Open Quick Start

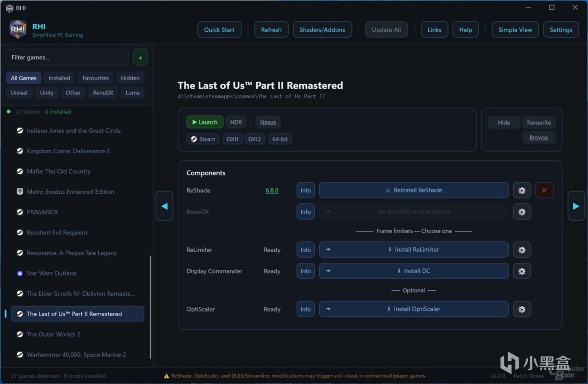tap(219, 29)
